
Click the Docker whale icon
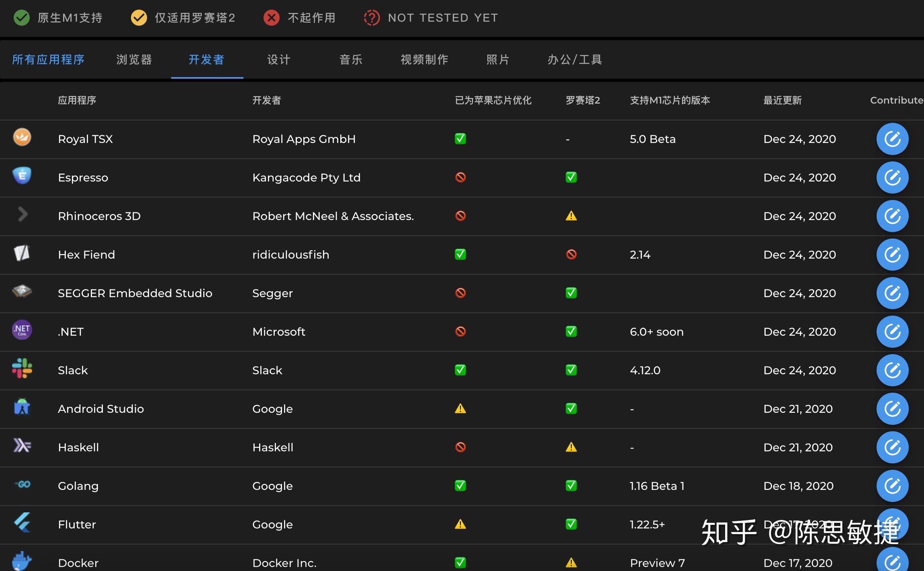pos(22,561)
